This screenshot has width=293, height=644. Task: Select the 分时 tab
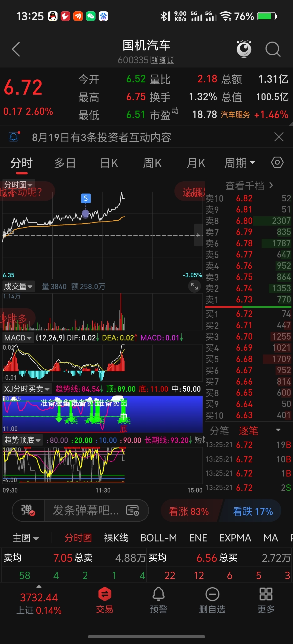[x=21, y=163]
